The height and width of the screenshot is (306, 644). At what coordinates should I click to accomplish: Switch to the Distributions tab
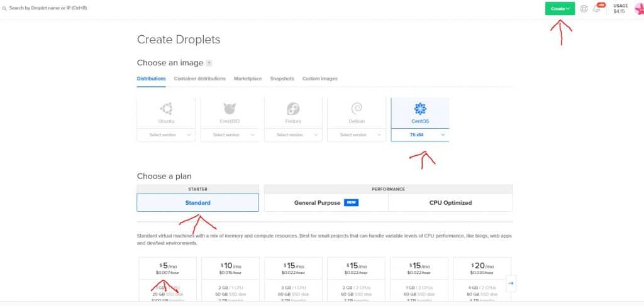point(151,79)
